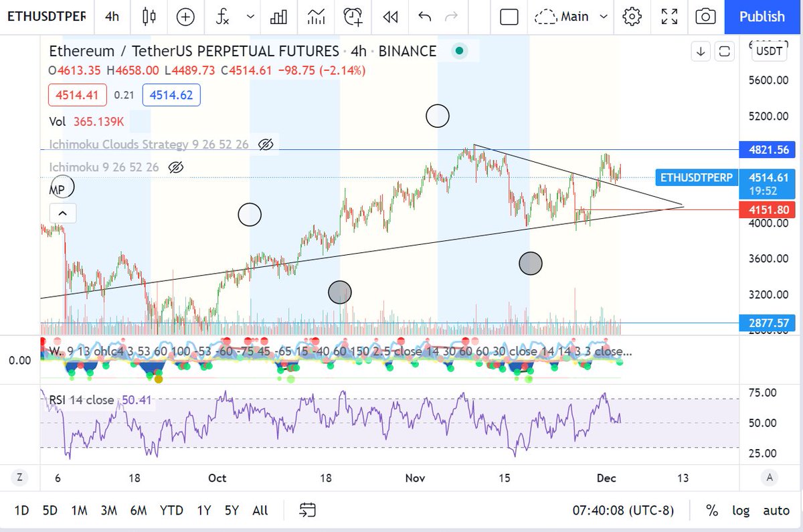Viewport: 803px width, 532px height.
Task: Enter fullscreen chart mode
Action: pos(668,17)
